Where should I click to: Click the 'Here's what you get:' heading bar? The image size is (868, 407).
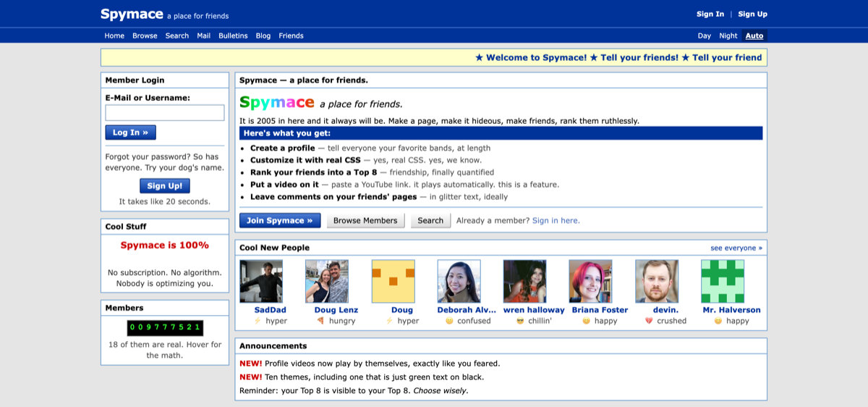pyautogui.click(x=501, y=133)
